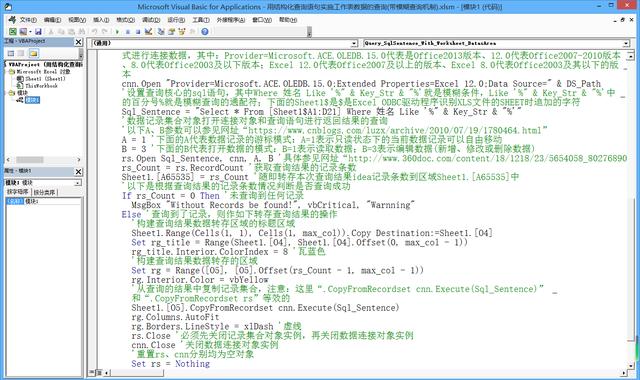
Task: Click the VBA application icon left of 文件
Action: point(12,20)
